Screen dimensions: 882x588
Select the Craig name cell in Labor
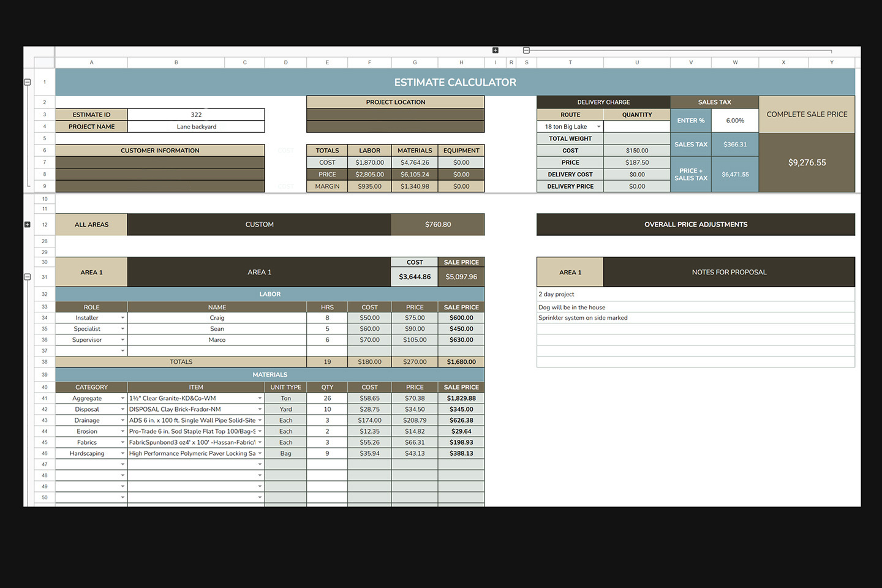[x=217, y=318]
